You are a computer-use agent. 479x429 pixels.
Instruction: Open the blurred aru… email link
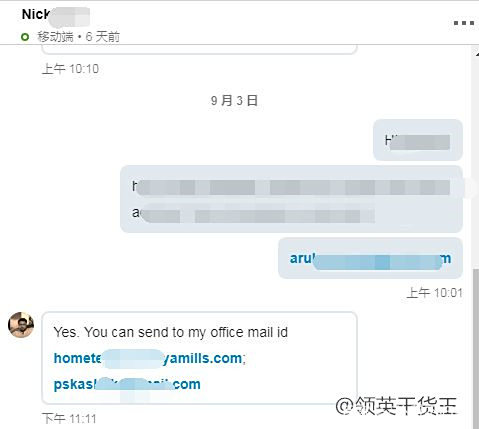(370, 258)
